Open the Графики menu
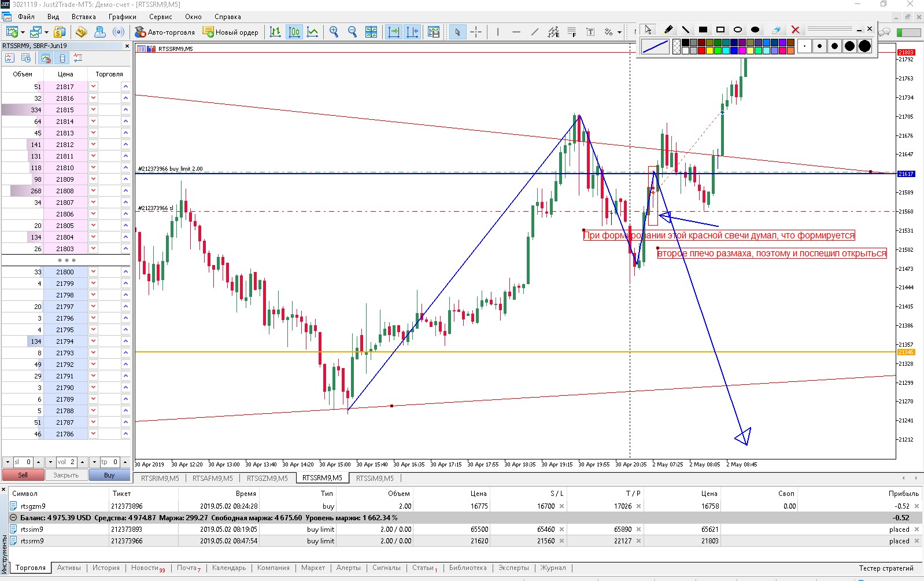The width and height of the screenshot is (924, 581). [x=123, y=17]
